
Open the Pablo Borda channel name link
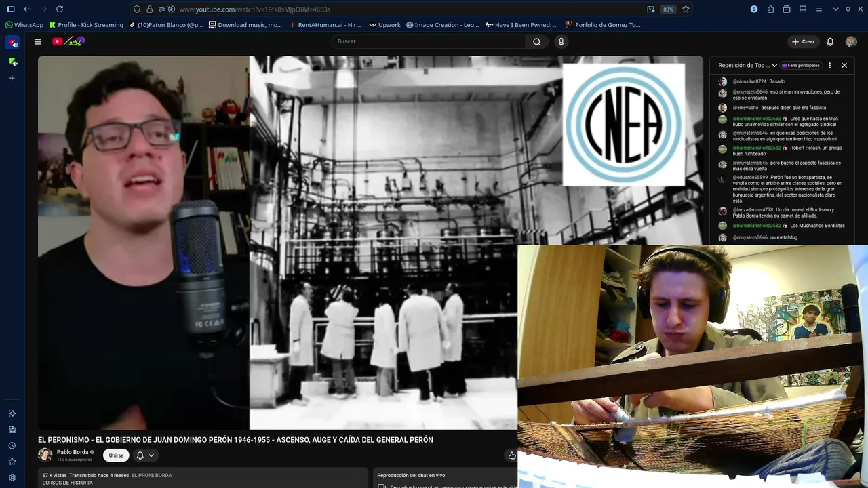[x=73, y=452]
